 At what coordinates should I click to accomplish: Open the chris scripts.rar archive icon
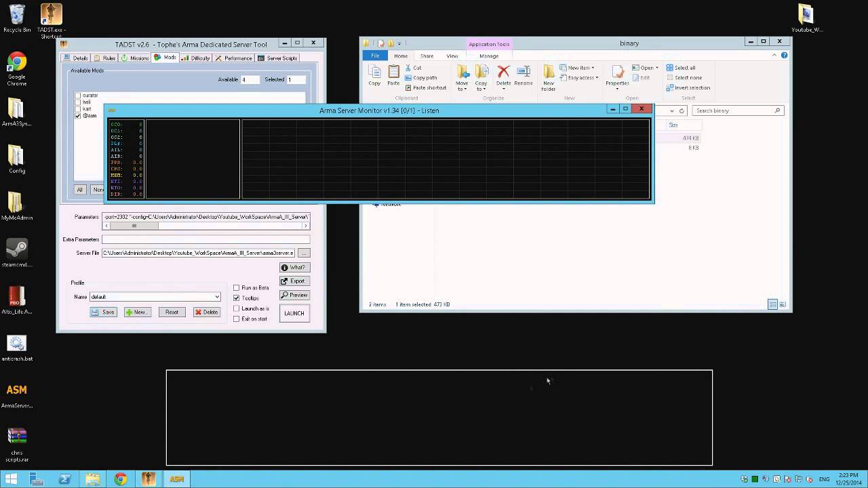pyautogui.click(x=17, y=445)
